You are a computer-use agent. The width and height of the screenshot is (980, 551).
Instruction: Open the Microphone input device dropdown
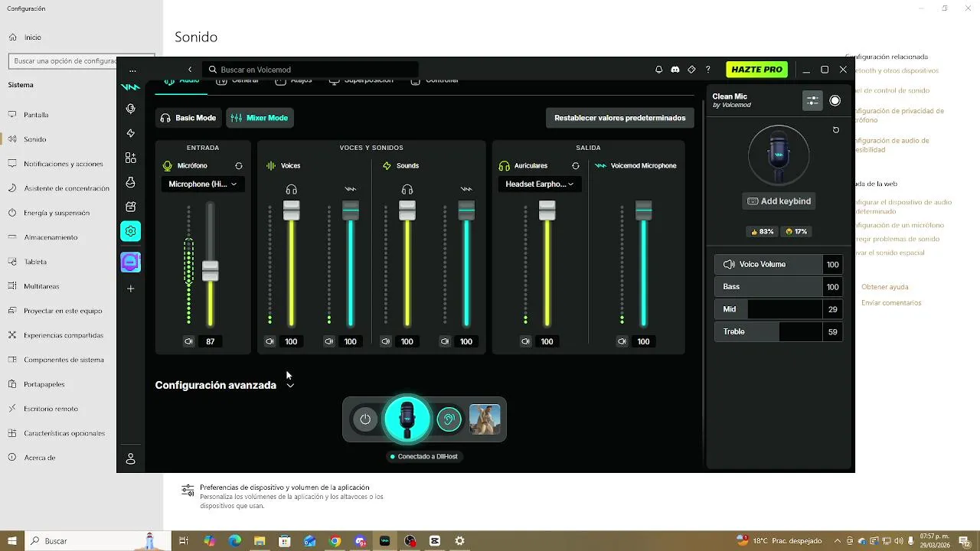[x=203, y=184]
